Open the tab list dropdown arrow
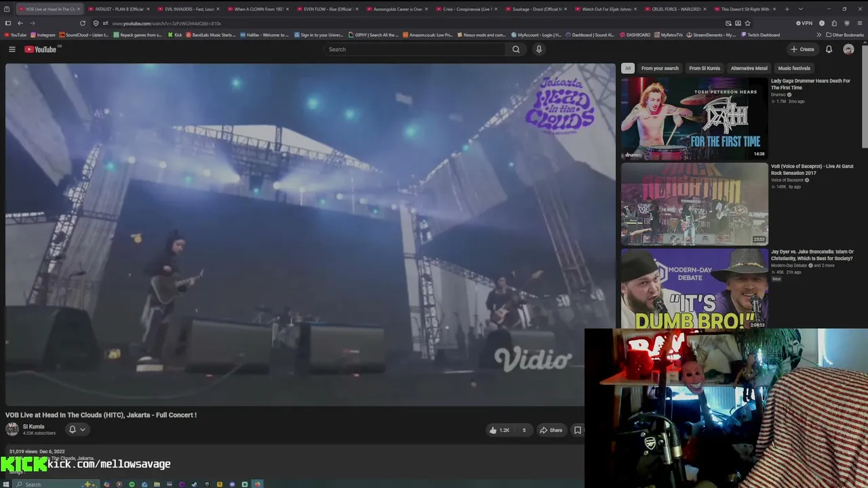Screen dimensions: 868x488 (801, 9)
